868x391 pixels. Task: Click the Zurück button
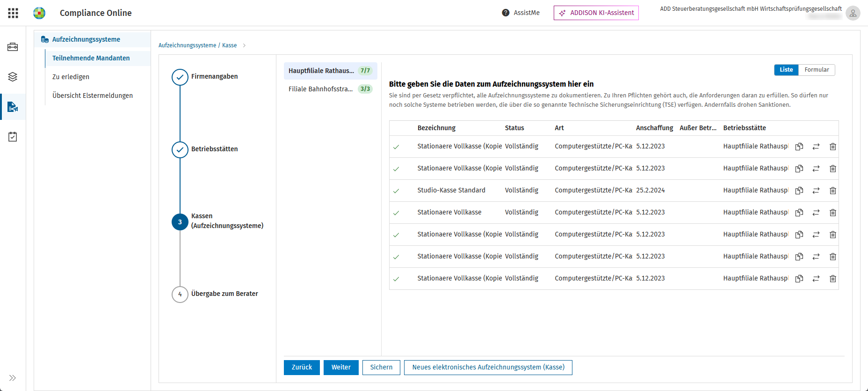pos(302,368)
